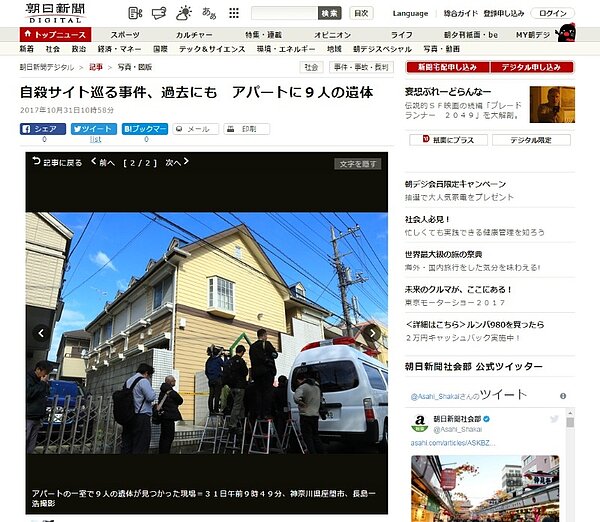Go to 朝デジスペシャル sub-navigation

(x=382, y=49)
